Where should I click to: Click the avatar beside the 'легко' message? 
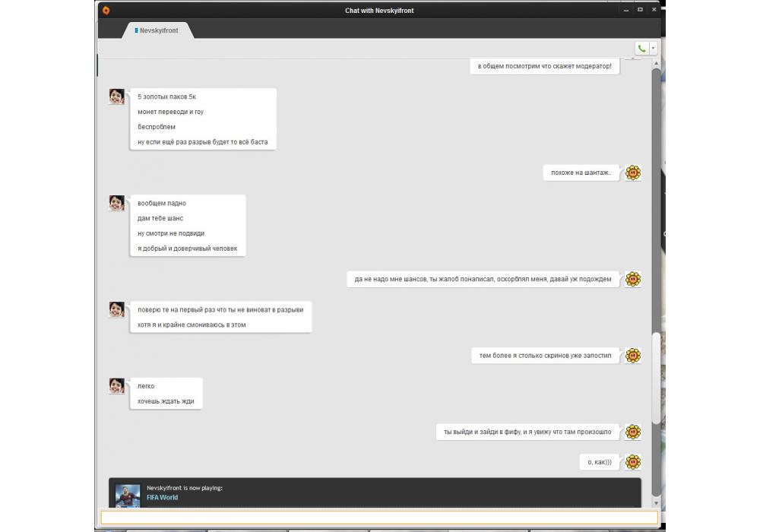click(x=116, y=386)
